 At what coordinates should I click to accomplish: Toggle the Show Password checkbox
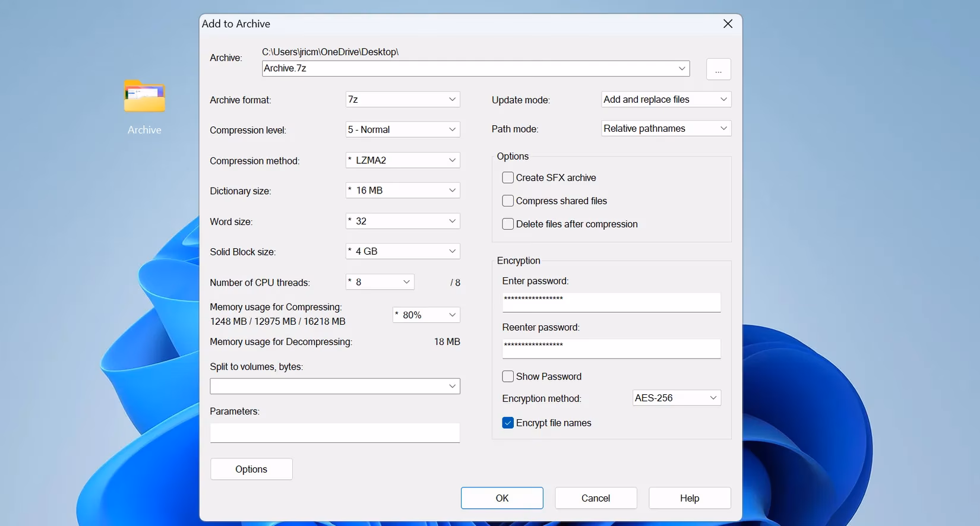(x=508, y=376)
